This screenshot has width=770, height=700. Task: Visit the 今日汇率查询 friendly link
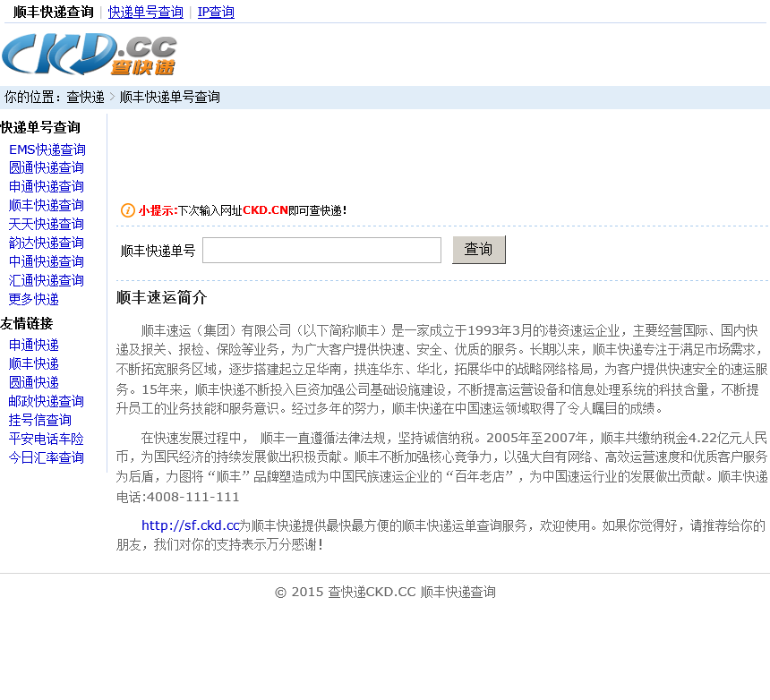pos(47,458)
